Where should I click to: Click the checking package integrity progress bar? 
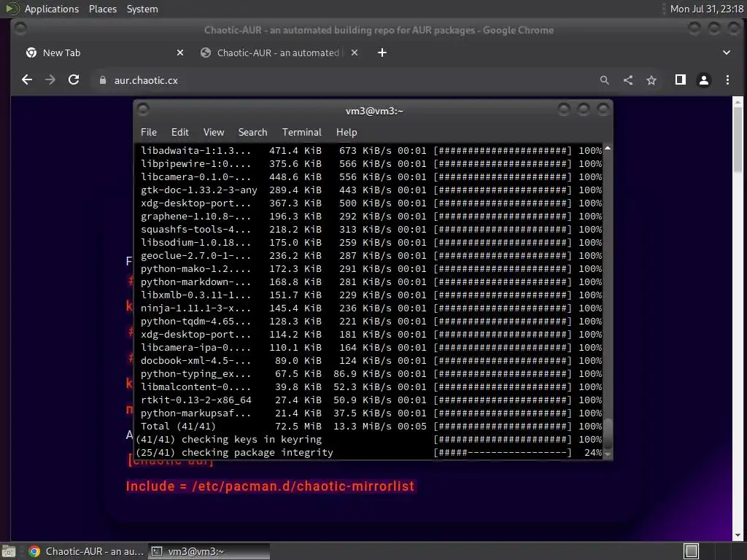(x=502, y=453)
